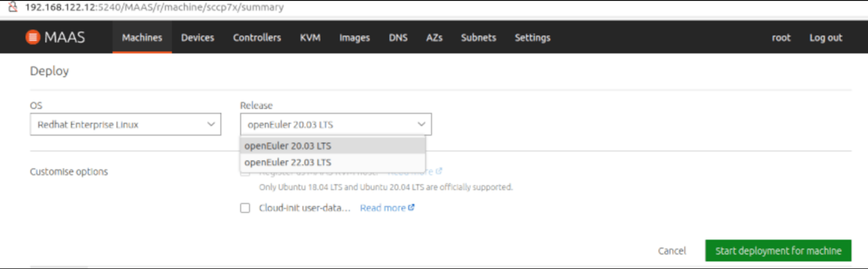Screen dimensions: 868x269
Task: Open the KVM page
Action: 310,37
